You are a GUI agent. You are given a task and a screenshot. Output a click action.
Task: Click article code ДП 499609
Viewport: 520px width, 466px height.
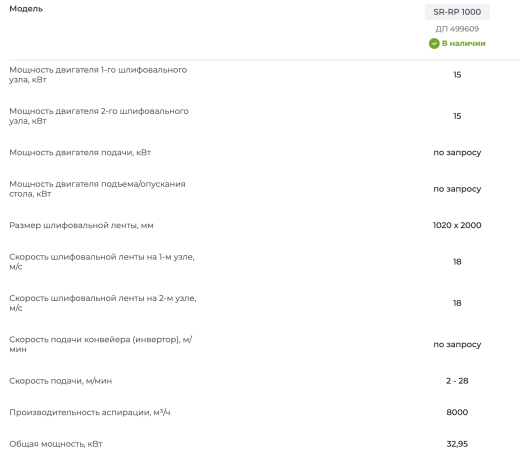click(x=457, y=29)
